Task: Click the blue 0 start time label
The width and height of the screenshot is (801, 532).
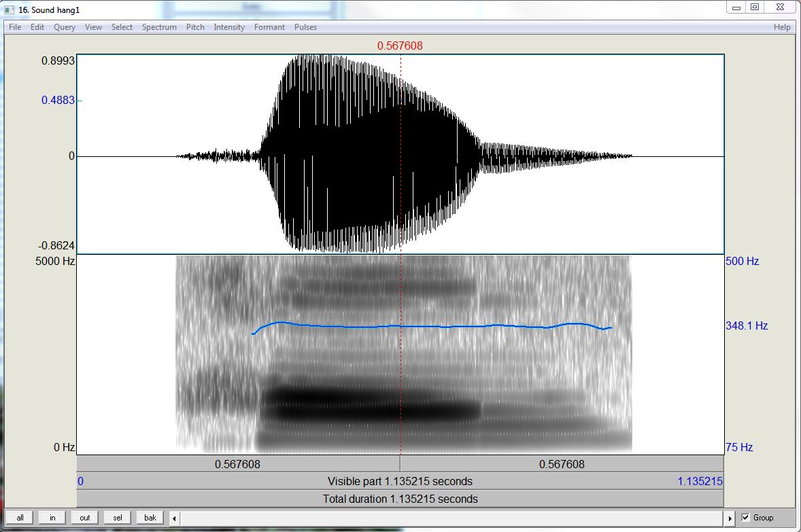Action: pos(81,482)
